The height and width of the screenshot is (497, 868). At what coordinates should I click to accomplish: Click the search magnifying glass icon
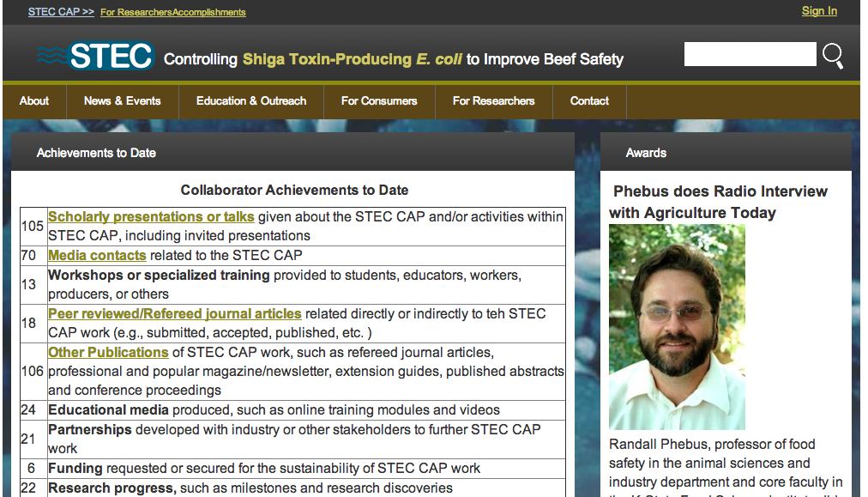pyautogui.click(x=832, y=55)
